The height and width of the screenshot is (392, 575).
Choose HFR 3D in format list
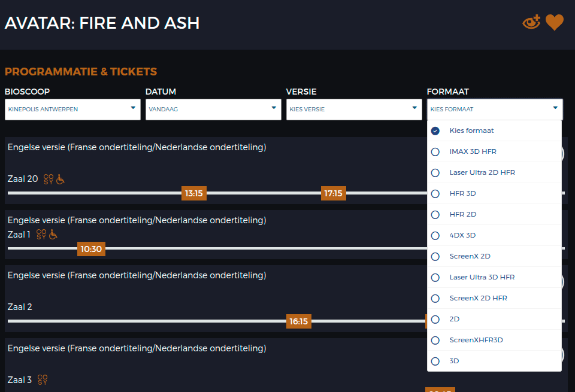click(462, 193)
